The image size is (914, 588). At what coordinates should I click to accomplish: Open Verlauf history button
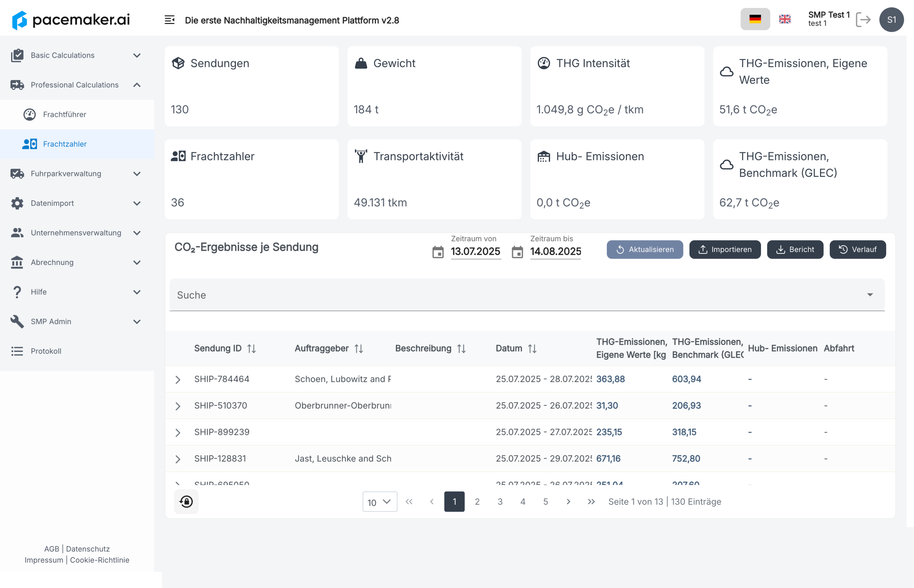pos(858,250)
